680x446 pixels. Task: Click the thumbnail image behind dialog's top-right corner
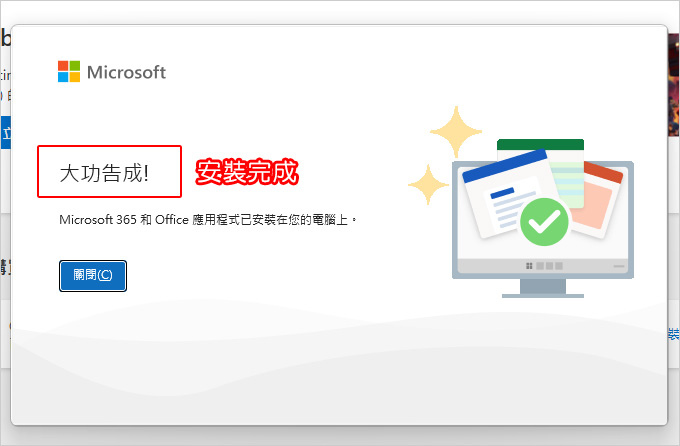(673, 85)
